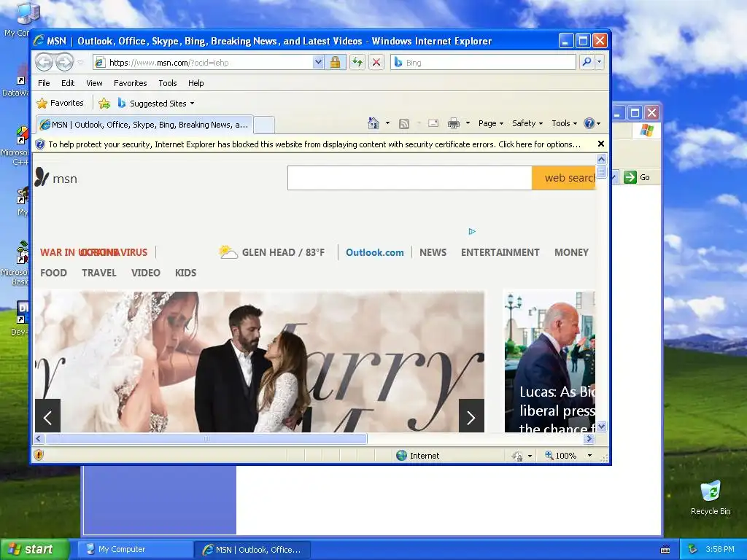
Task: Open the recent pages dropdown arrow
Action: coord(80,63)
